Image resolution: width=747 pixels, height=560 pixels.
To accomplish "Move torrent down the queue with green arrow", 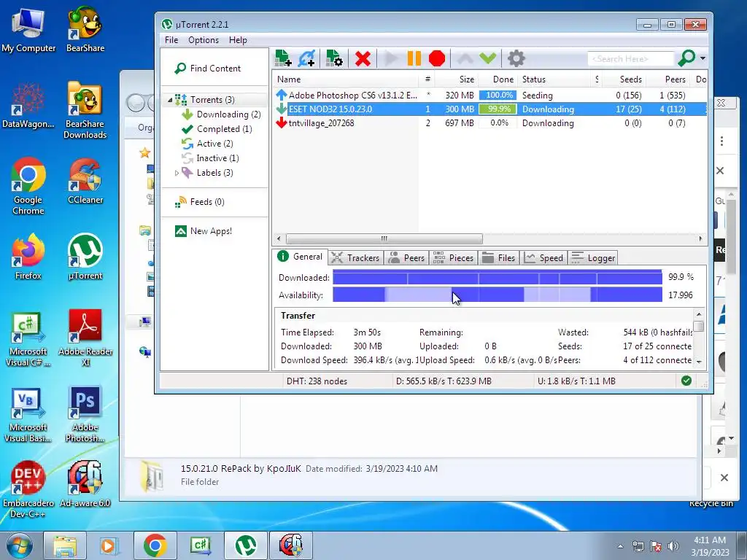I will (x=488, y=58).
